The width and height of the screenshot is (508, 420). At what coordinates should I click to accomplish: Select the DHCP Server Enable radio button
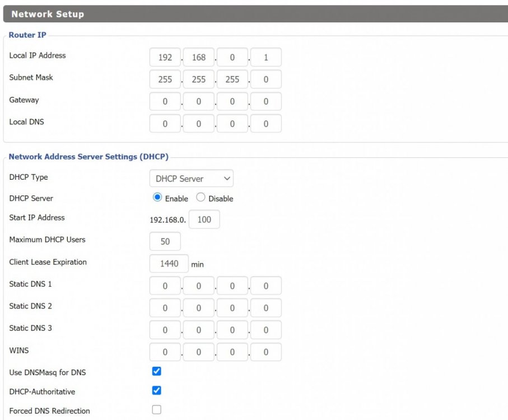pyautogui.click(x=157, y=198)
